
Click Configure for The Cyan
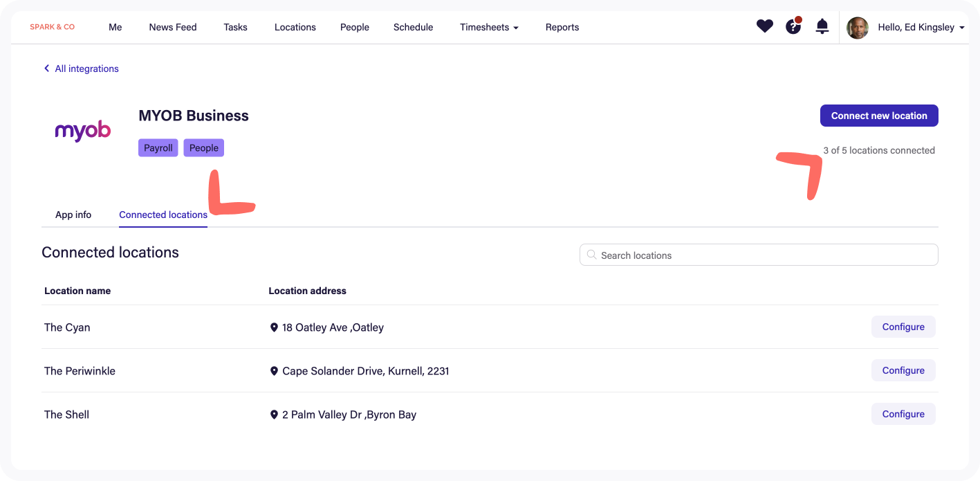[x=903, y=326]
